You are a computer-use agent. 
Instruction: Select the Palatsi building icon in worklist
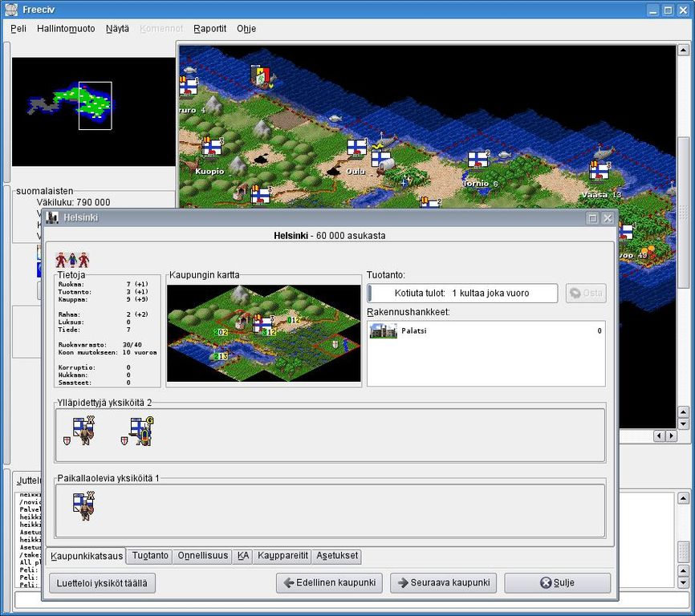click(383, 330)
